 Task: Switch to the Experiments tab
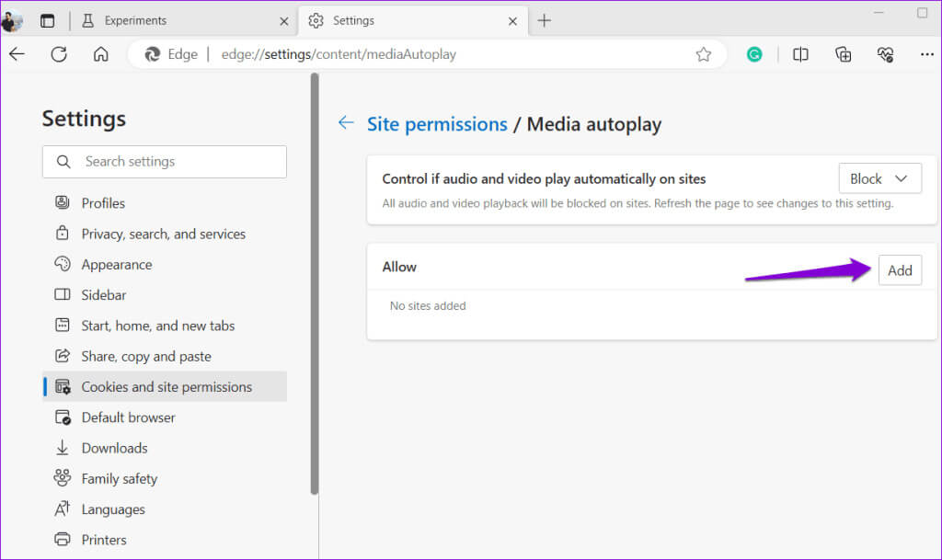tap(185, 21)
